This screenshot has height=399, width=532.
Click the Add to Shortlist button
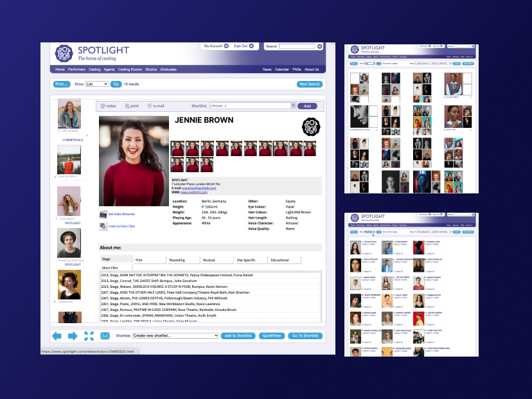tap(238, 335)
